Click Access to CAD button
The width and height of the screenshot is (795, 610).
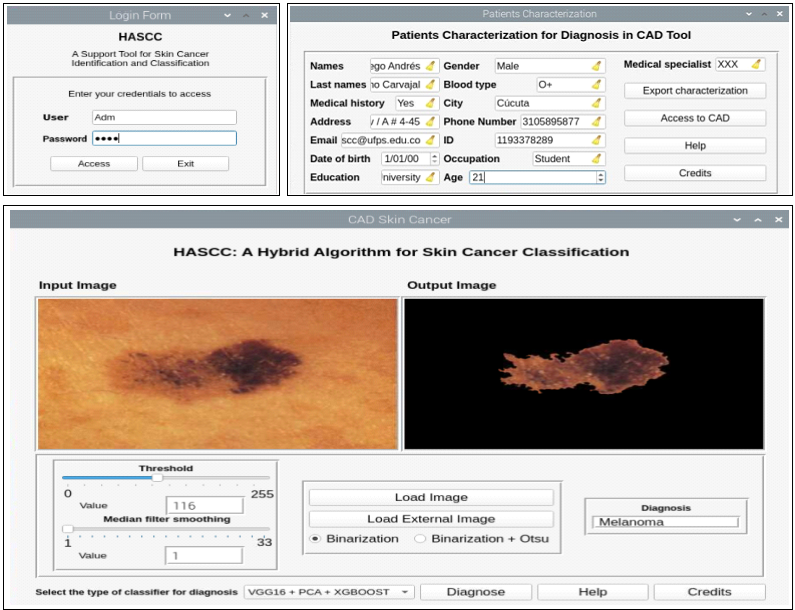pos(695,118)
